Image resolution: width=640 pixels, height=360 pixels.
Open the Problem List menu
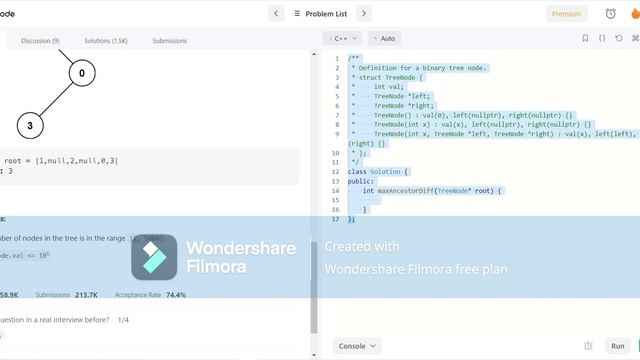pyautogui.click(x=320, y=14)
